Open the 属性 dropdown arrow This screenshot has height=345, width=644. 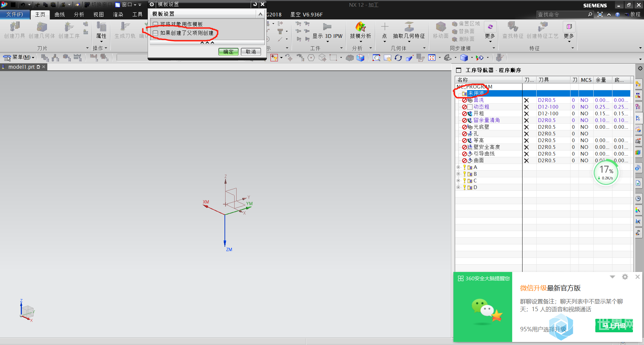click(101, 42)
